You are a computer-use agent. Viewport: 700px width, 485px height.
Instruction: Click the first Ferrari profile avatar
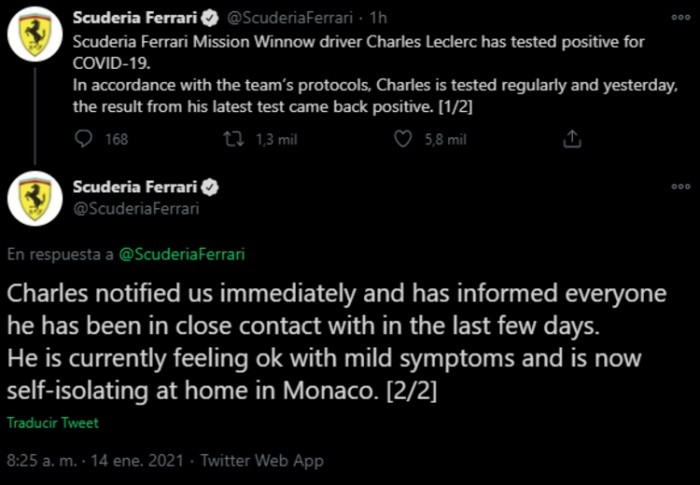pyautogui.click(x=35, y=37)
